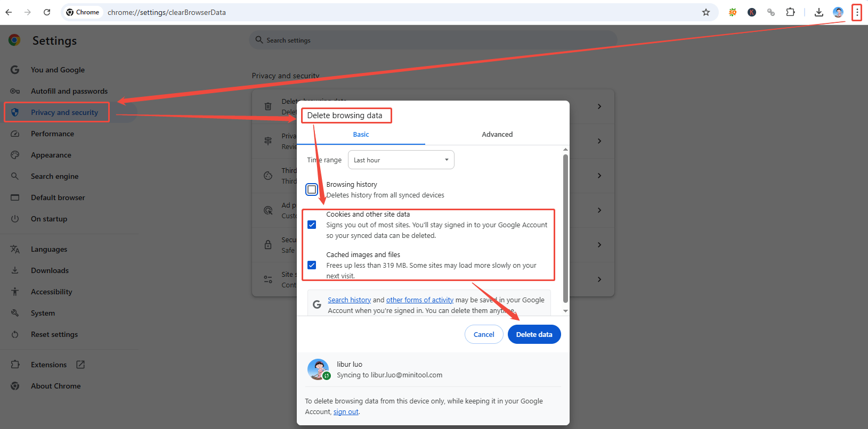Click the shield icon for Privacy and security
This screenshot has width=868, height=429.
[x=15, y=112]
